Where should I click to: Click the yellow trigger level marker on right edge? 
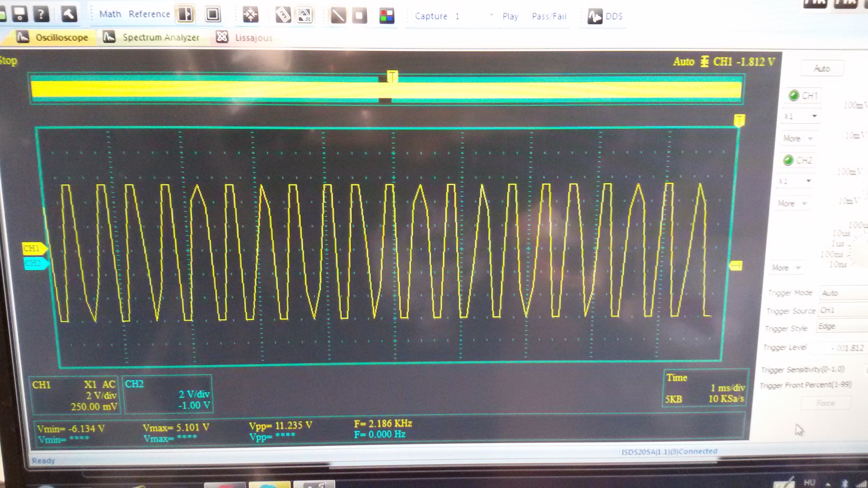click(736, 266)
